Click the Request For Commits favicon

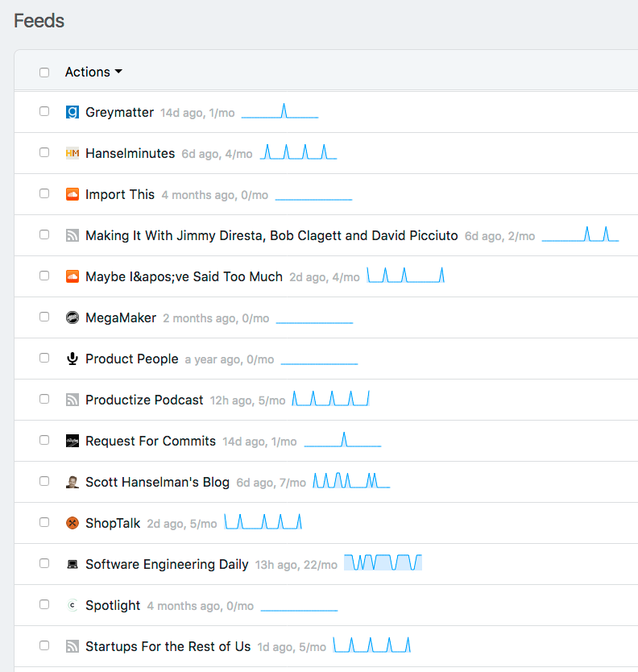point(72,441)
